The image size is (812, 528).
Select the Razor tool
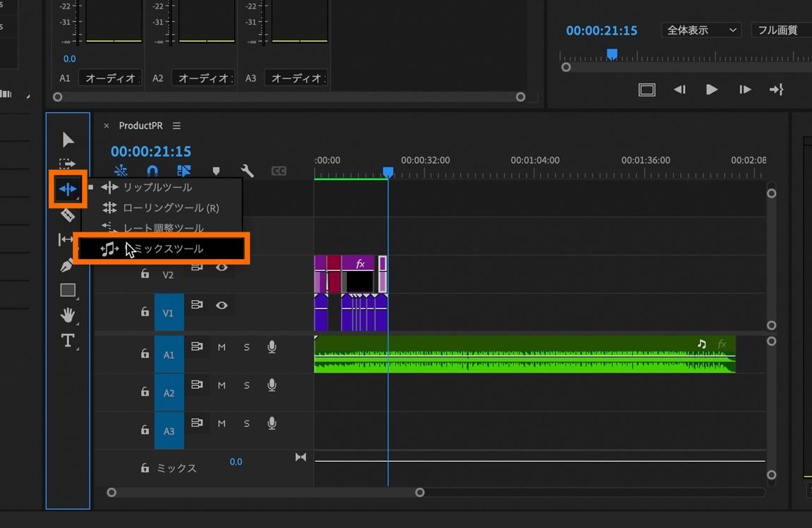point(67,215)
